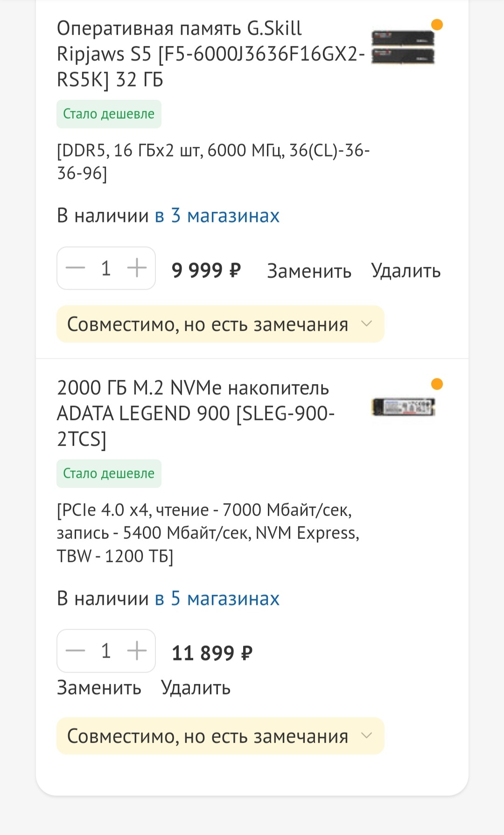Screen dimensions: 504x835
Task: Open the "в 5 магазинах" availability link
Action: (217, 598)
